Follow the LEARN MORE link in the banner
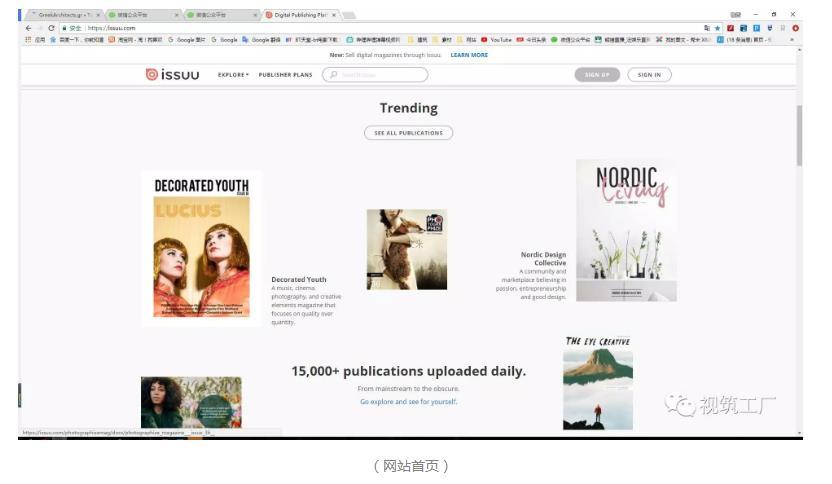 (469, 55)
